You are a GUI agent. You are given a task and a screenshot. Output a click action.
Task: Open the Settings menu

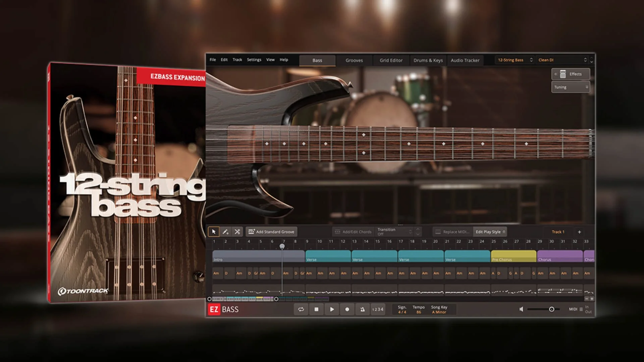tap(254, 60)
